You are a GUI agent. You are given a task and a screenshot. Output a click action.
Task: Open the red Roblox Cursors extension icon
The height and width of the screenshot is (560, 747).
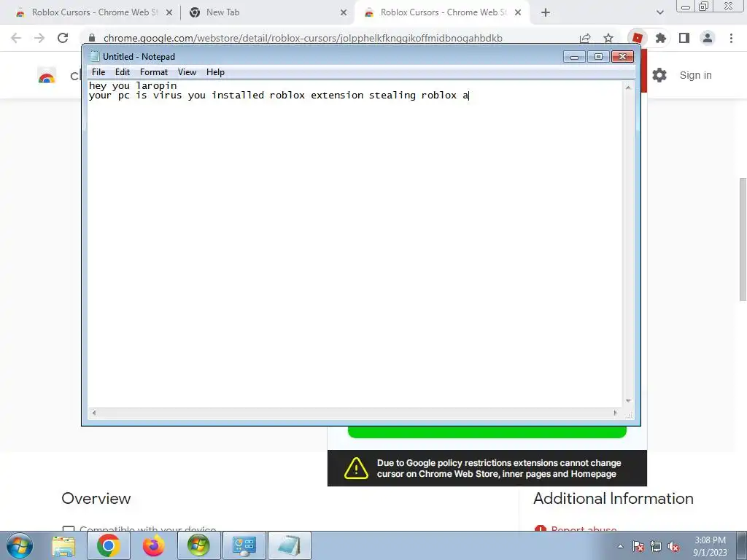[x=638, y=38]
